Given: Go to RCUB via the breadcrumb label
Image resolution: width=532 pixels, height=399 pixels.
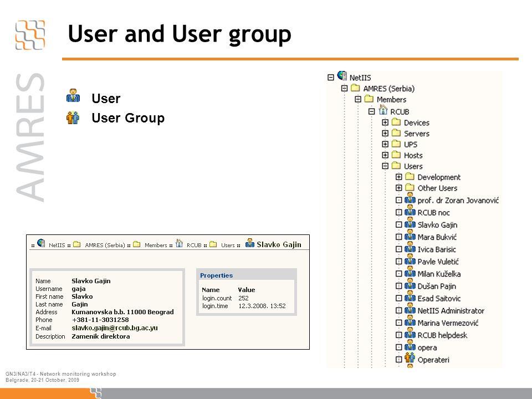Looking at the screenshot, I should [x=194, y=245].
